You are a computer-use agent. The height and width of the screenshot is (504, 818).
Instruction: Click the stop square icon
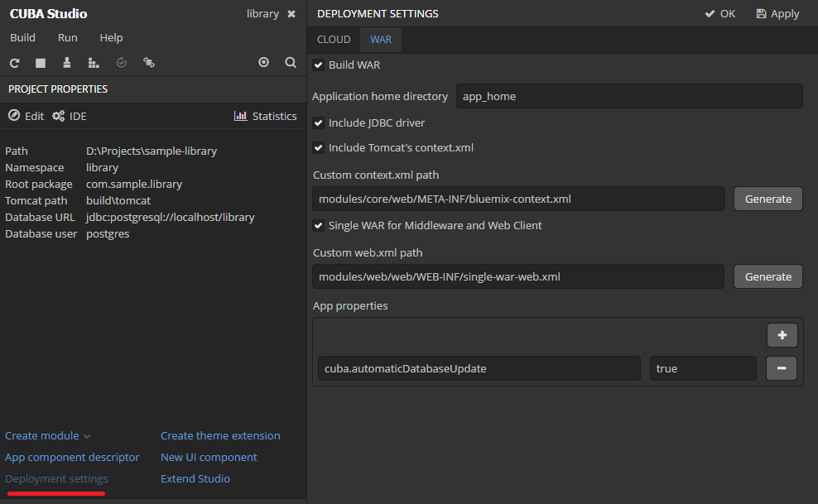click(x=41, y=63)
